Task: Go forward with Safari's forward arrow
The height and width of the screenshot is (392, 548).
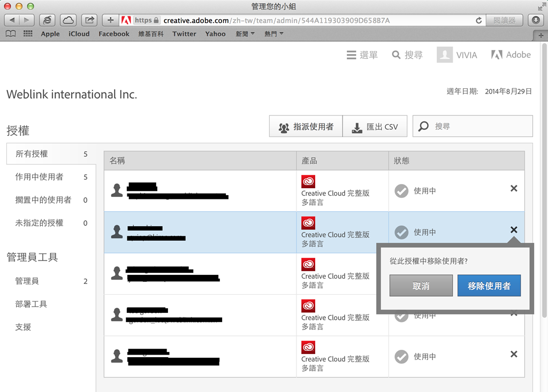Action: [27, 20]
